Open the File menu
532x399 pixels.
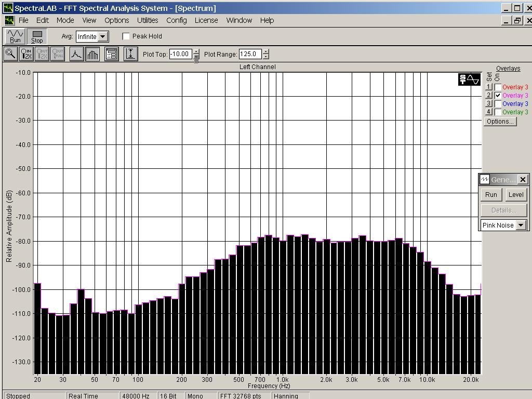point(23,20)
